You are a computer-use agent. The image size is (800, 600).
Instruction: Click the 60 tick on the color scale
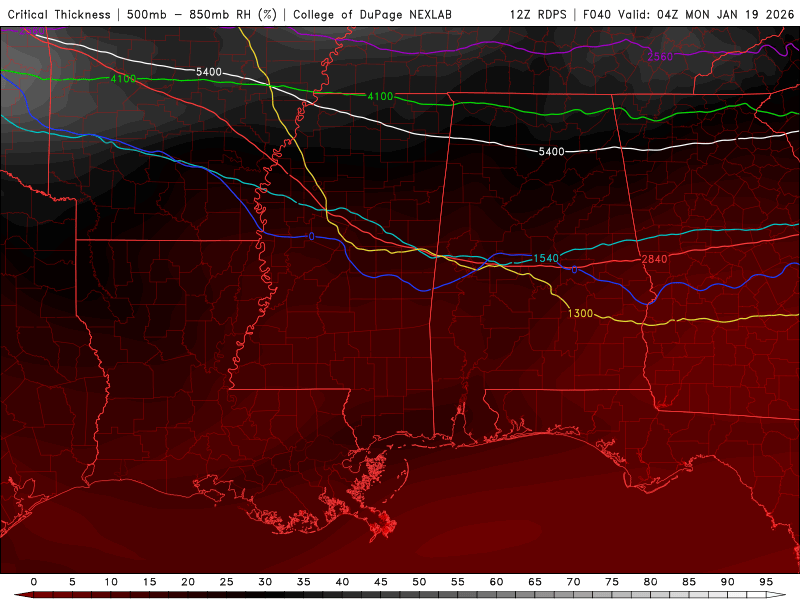[x=496, y=582]
